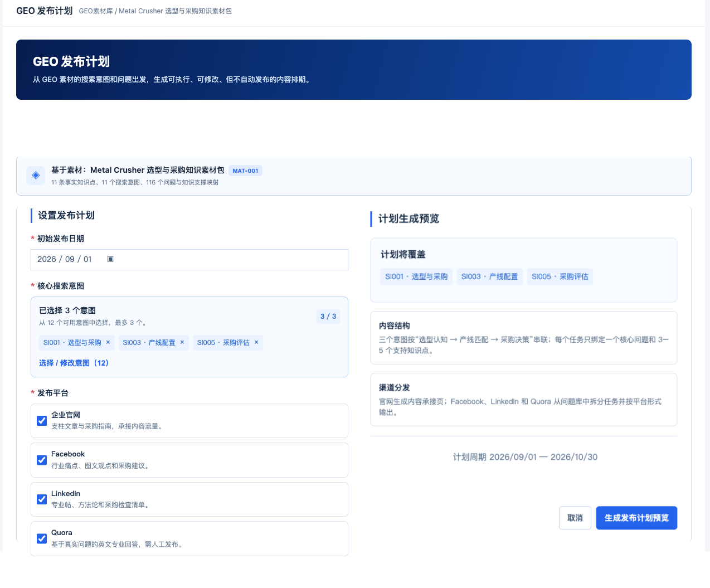This screenshot has width=710, height=588.
Task: Uncheck the Quora platform checkbox
Action: coord(42,538)
